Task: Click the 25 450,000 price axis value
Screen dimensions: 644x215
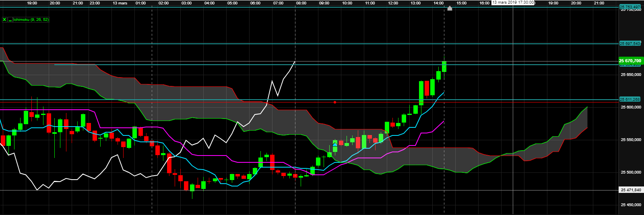Action: (631, 205)
